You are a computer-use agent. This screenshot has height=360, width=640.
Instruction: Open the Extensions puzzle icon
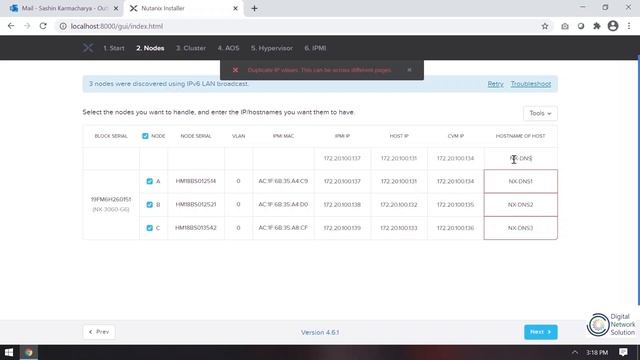(597, 26)
